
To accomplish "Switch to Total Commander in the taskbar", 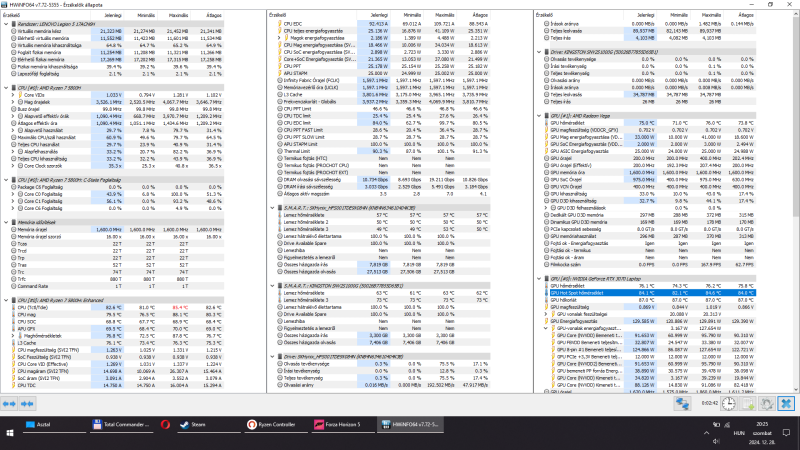I will tap(121, 424).
